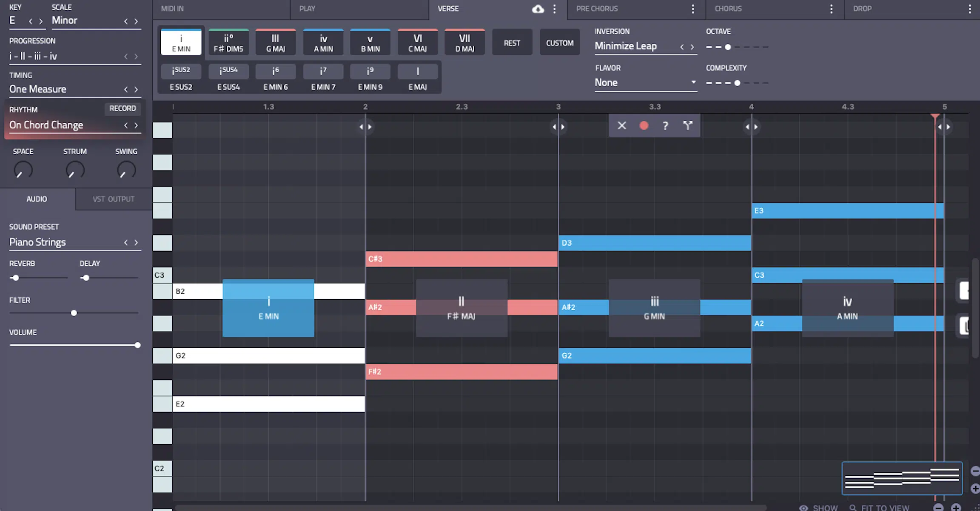The height and width of the screenshot is (511, 980).
Task: Enable the RECORD rhythm button
Action: pos(122,108)
